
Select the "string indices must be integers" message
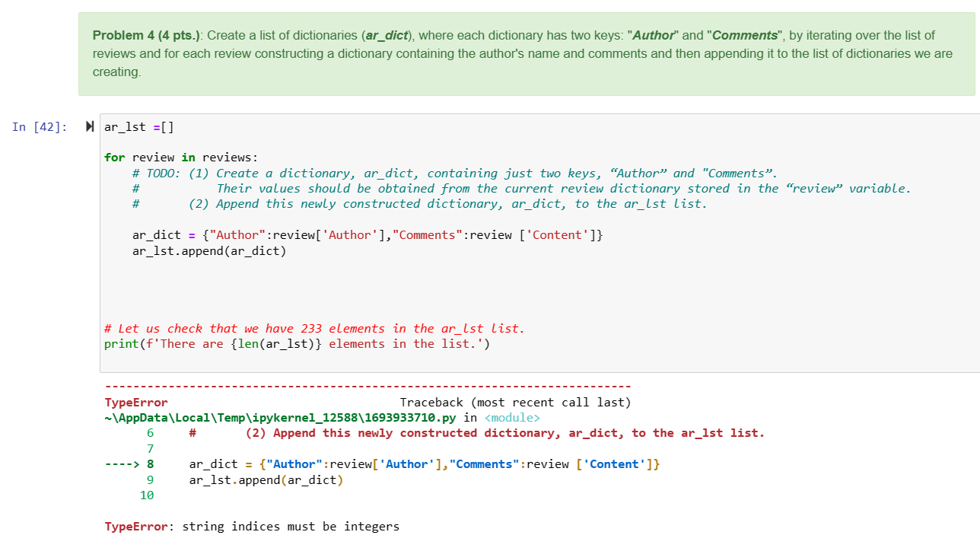tap(291, 526)
